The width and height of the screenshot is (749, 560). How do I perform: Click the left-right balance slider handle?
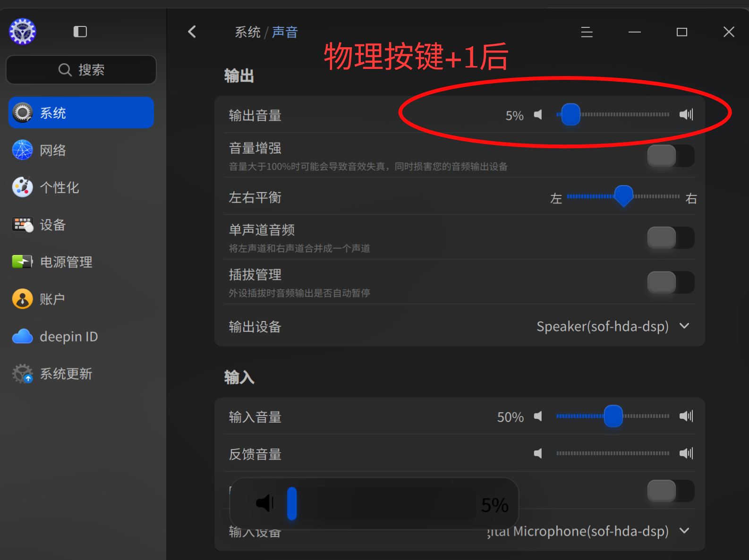pos(624,196)
